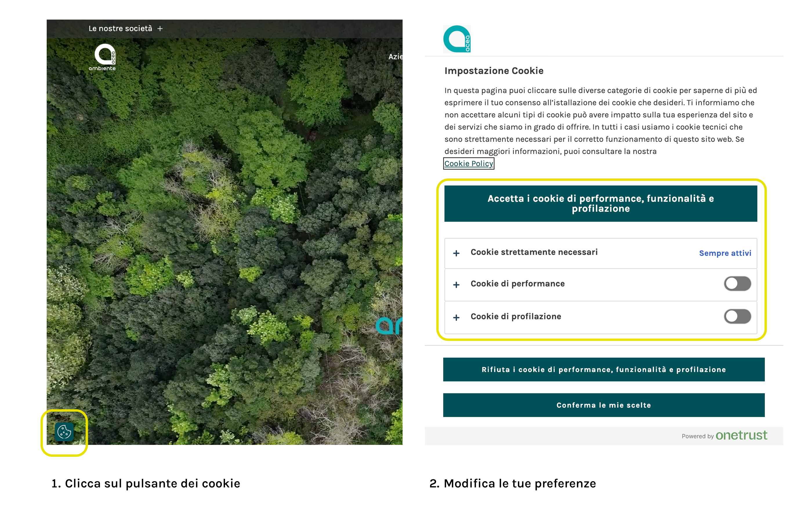
Task: Click the plus icon for Cookie strettamente necessari
Action: [456, 253]
